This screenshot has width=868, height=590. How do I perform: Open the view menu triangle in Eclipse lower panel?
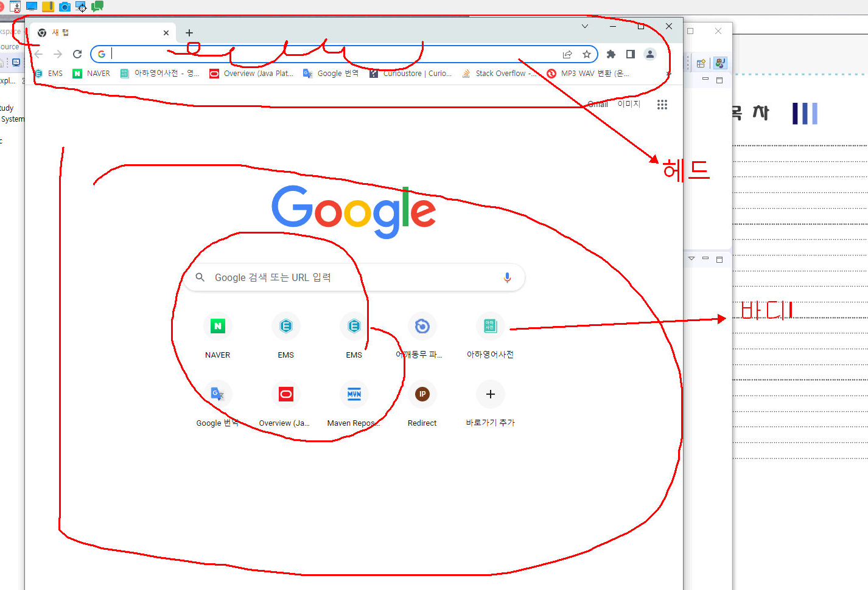(x=691, y=259)
